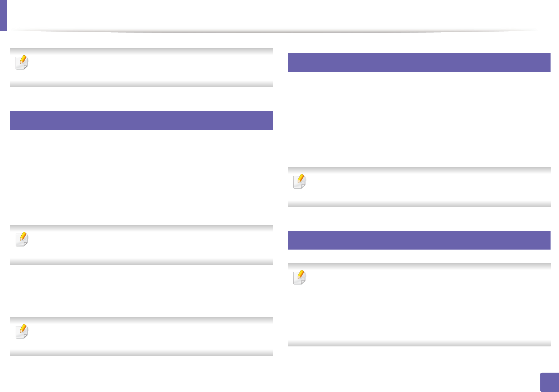Click the lower purple section header in the right column
Image resolution: width=559 pixels, height=392 pixels.
[x=419, y=240]
